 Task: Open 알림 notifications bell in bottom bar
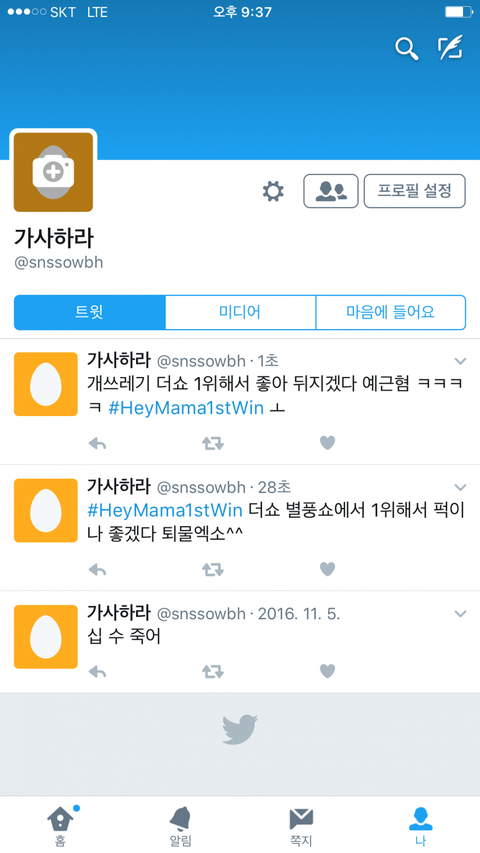[180, 827]
